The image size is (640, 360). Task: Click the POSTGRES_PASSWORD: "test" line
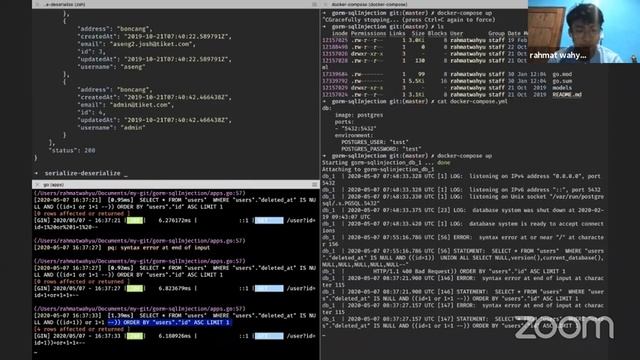click(x=381, y=149)
